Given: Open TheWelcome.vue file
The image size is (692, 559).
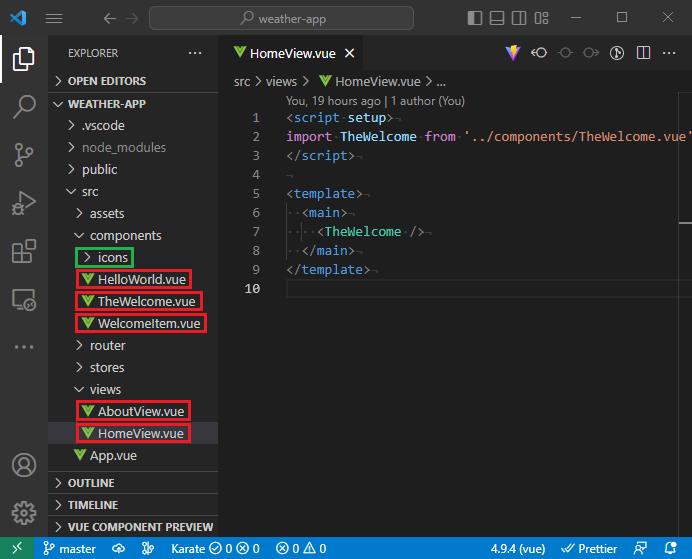Looking at the screenshot, I should click(133, 302).
